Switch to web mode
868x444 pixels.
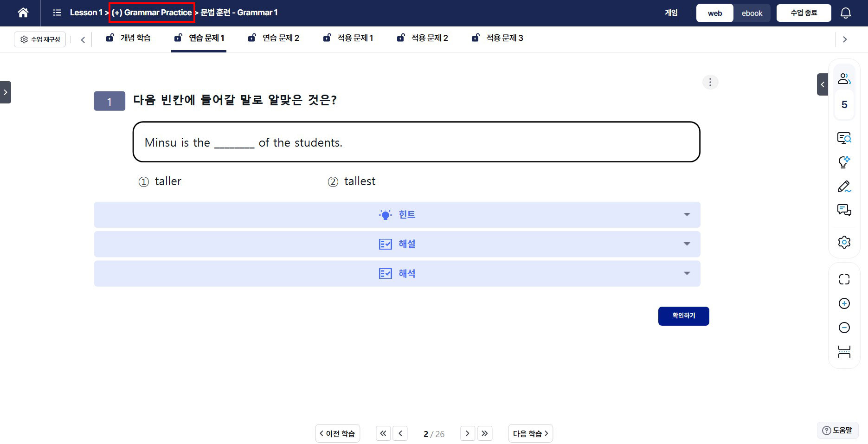coord(714,13)
